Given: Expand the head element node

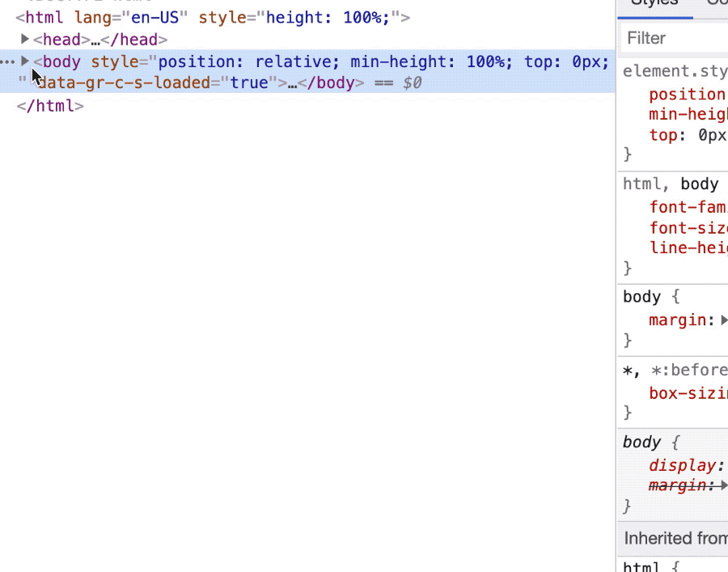Looking at the screenshot, I should (25, 39).
